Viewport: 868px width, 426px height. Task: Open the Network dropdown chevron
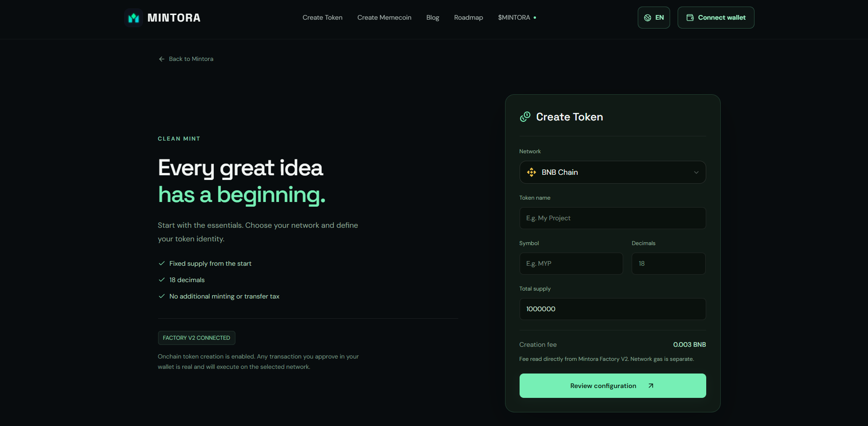tap(696, 172)
